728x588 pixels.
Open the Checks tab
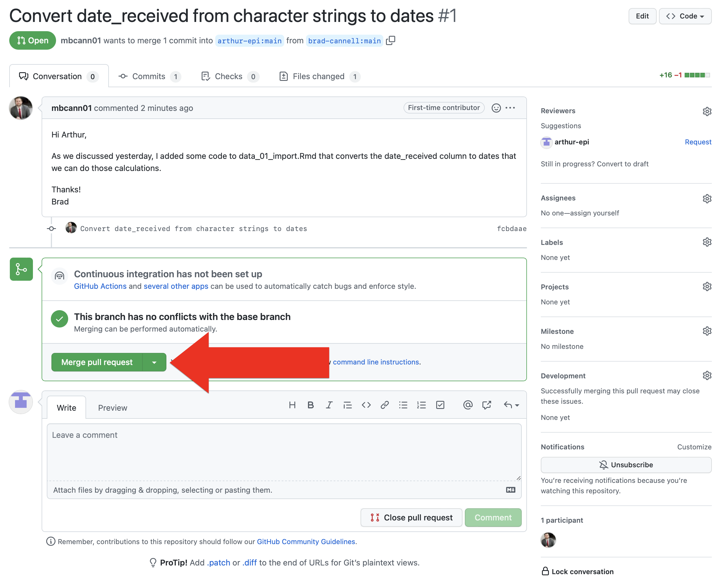coord(230,76)
